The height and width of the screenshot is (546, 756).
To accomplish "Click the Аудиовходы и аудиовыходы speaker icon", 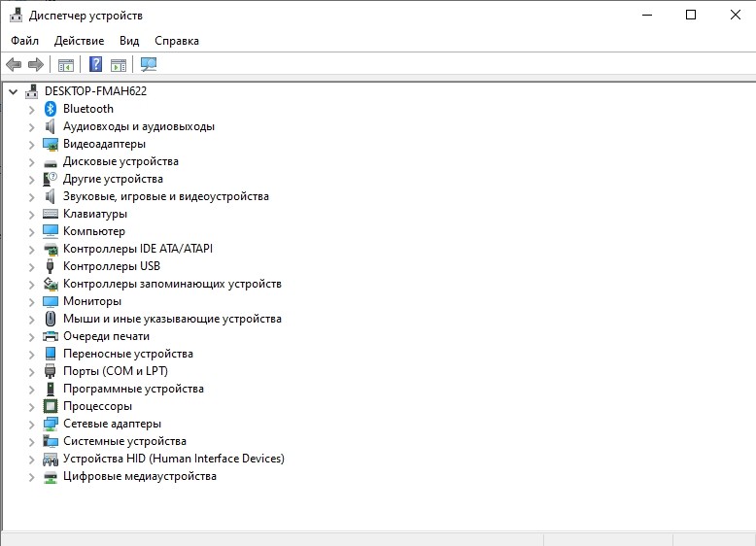I will (x=51, y=126).
